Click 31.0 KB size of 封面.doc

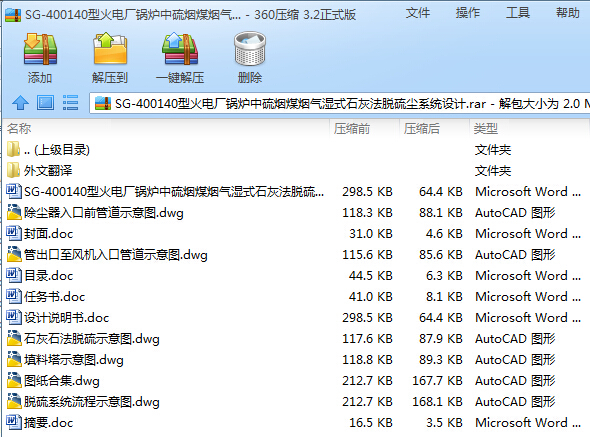point(371,234)
